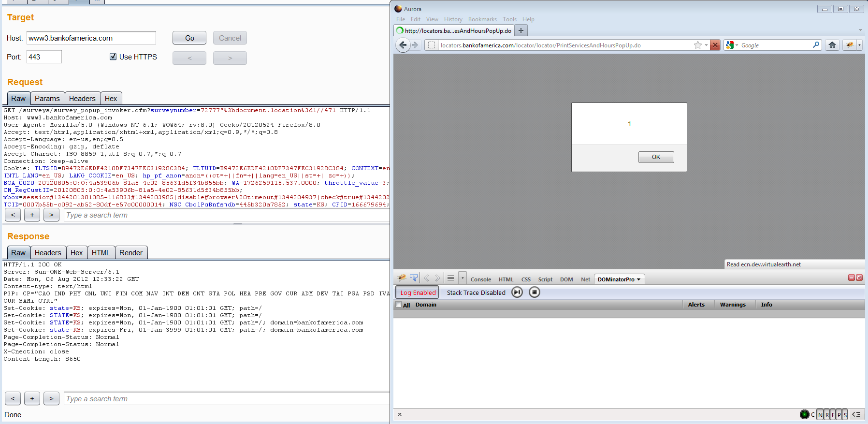The image size is (868, 424).
Task: Focus the Port input field
Action: 44,57
